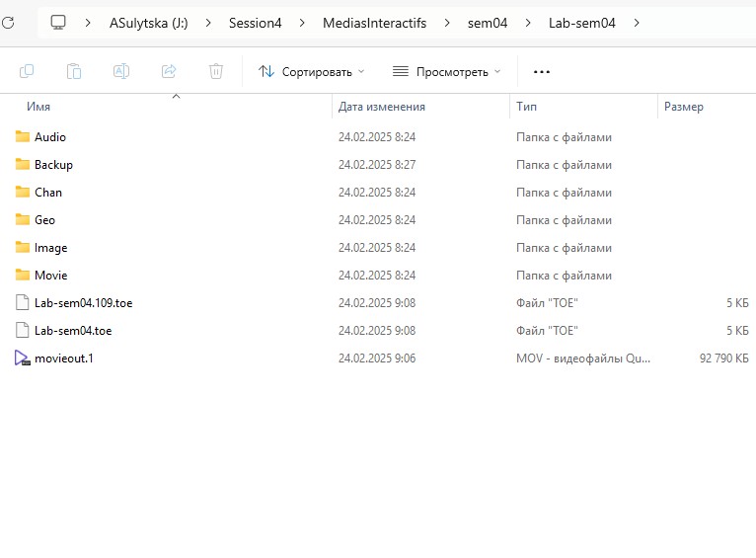Sort by Размер column header

(x=684, y=107)
